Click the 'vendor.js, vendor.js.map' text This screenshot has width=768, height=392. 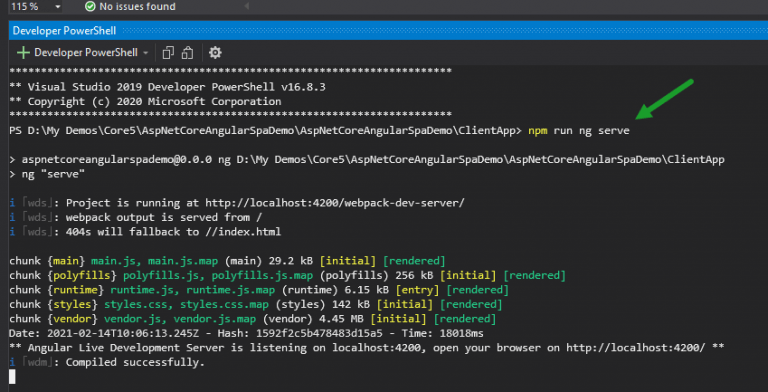pos(180,319)
